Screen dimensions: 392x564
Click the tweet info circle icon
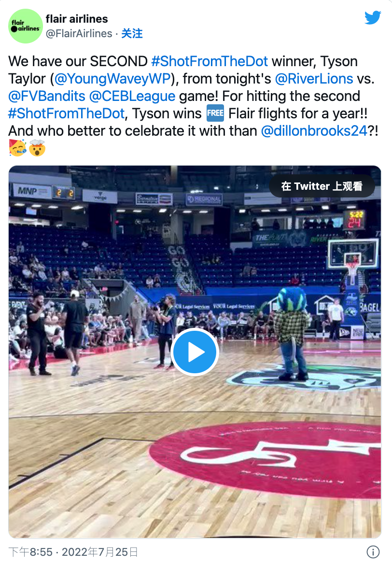[x=373, y=552]
